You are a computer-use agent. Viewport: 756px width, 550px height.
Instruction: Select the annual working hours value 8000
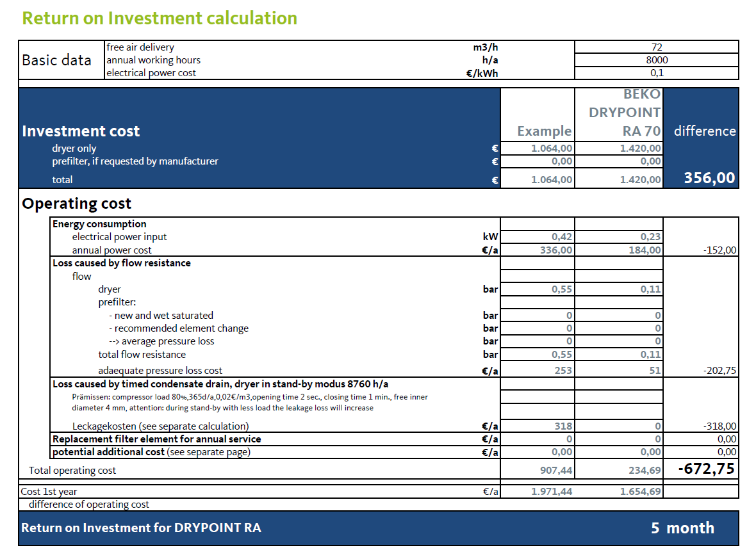click(656, 60)
